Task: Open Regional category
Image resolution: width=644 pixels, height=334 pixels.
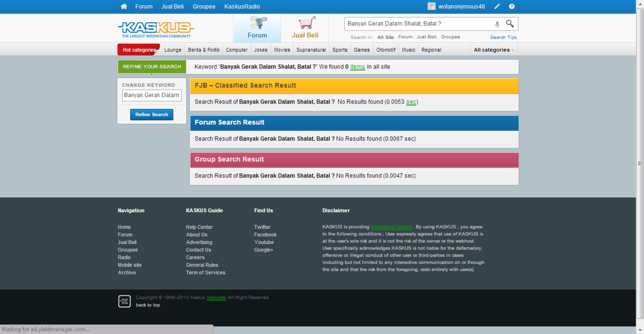Action: (431, 50)
